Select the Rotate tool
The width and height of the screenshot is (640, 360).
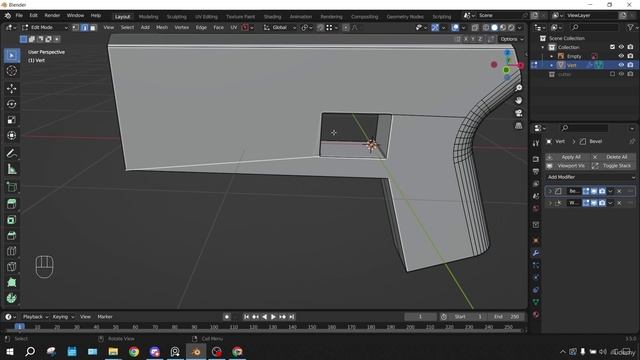[x=11, y=104]
